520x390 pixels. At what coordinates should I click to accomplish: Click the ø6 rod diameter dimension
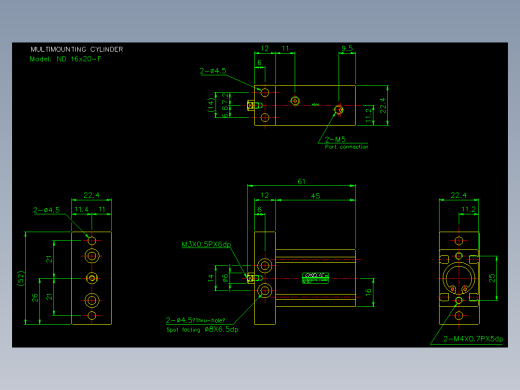tap(225, 278)
